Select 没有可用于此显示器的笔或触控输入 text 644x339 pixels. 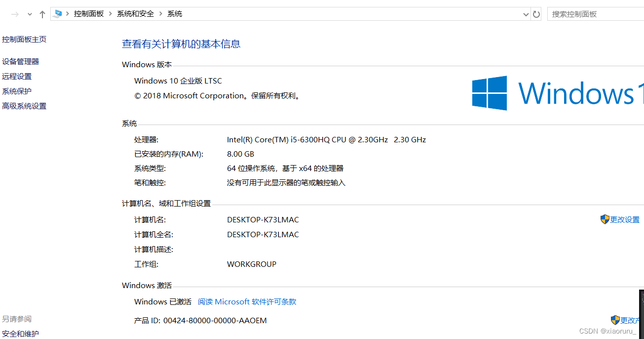click(286, 183)
